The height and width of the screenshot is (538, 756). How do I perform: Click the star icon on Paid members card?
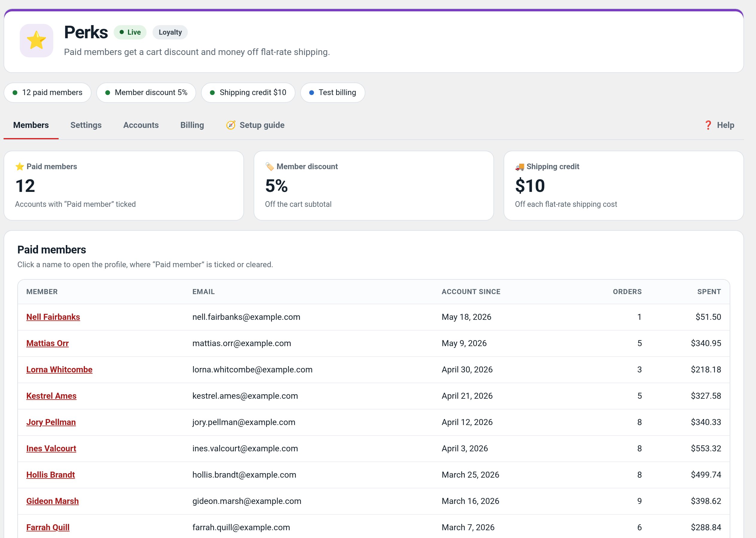[x=19, y=167]
